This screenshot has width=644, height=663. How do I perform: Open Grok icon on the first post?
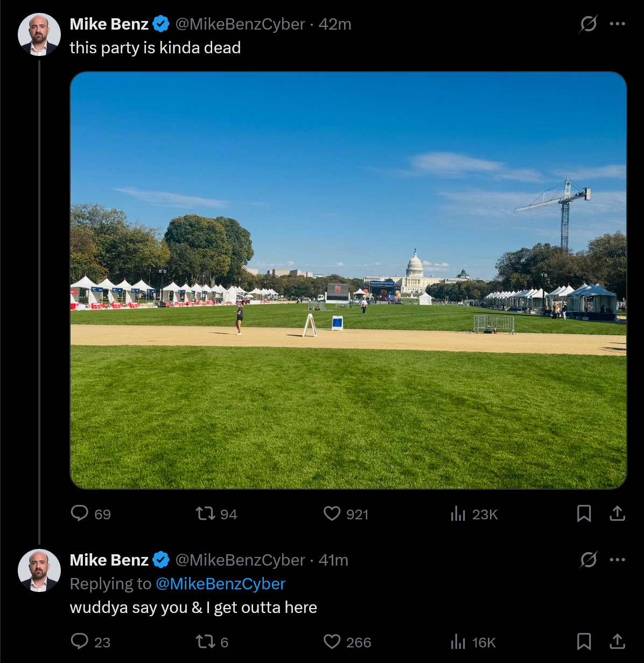pos(588,24)
